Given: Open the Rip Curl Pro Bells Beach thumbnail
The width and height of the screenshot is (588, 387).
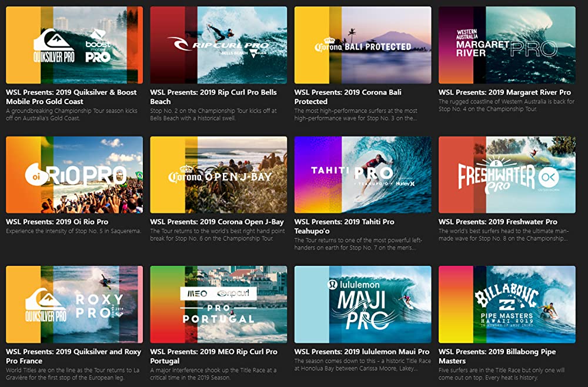Looking at the screenshot, I should tap(219, 45).
